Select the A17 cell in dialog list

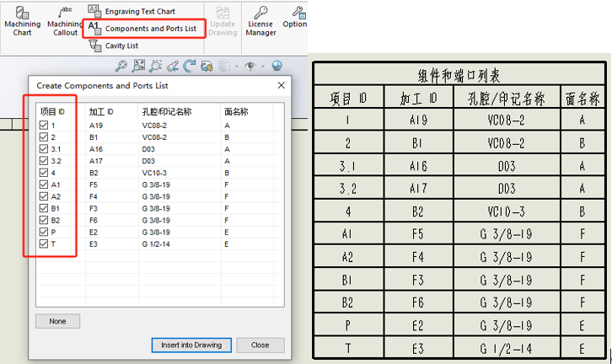click(96, 161)
